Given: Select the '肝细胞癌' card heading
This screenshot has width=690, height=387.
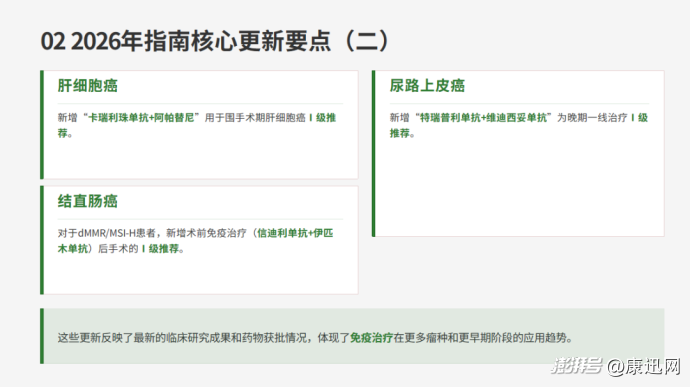Looking at the screenshot, I should [x=88, y=85].
